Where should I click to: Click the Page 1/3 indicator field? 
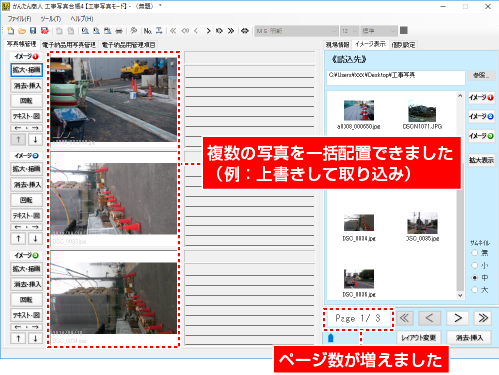pyautogui.click(x=358, y=318)
